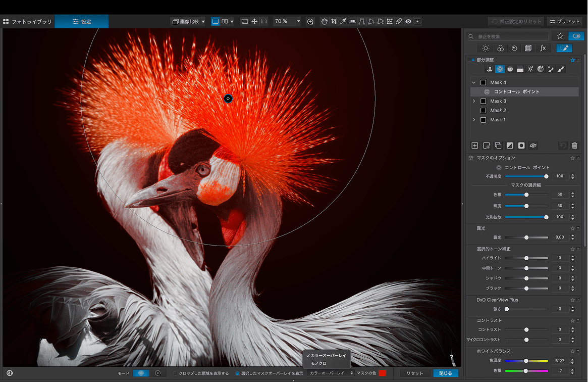Open the 70 % zoom level dropdown

[x=298, y=21]
